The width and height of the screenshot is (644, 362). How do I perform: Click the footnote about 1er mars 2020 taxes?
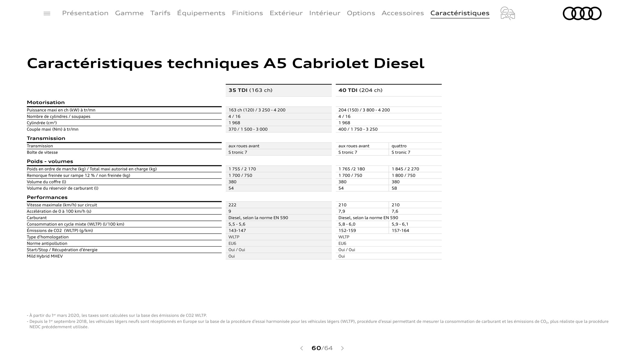click(x=117, y=316)
